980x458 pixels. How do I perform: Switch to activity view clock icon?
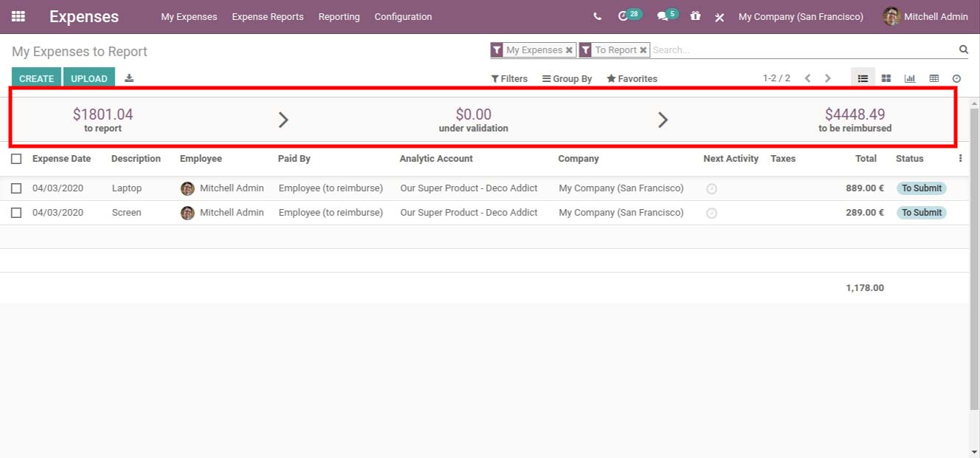[x=957, y=78]
